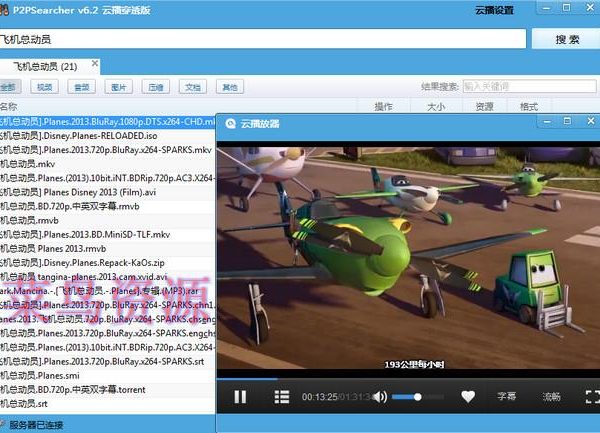Select Planes.2013.BD.MiniSD-TLF.mkv result

(108, 234)
